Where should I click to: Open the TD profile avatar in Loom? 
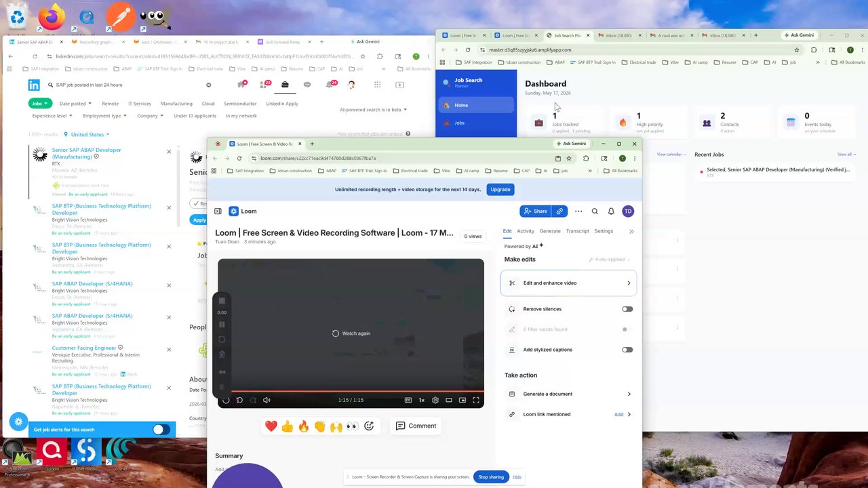[x=628, y=211]
